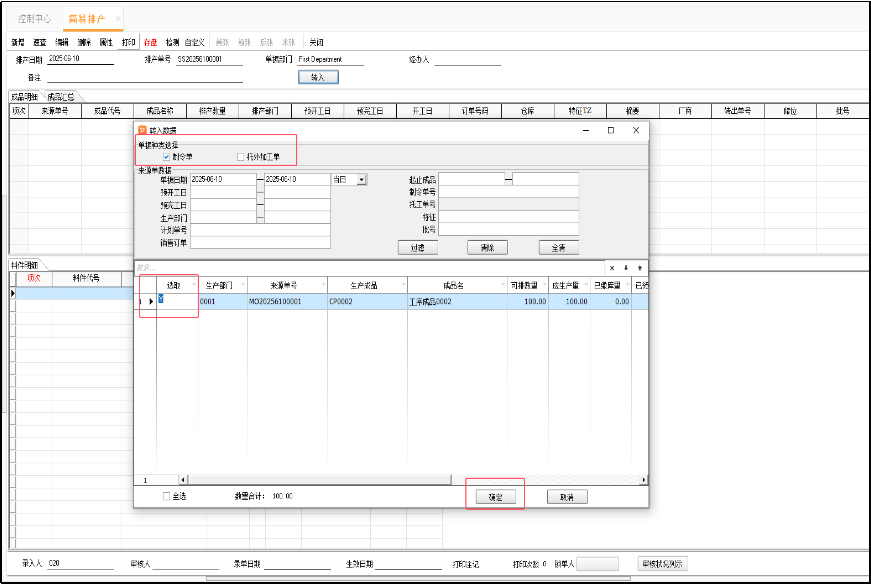Toggle the 制令单 checkbox
This screenshot has height=585, width=871.
point(166,157)
